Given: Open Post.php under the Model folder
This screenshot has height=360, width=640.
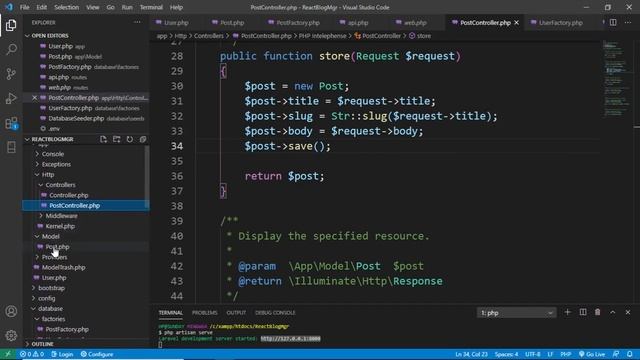Looking at the screenshot, I should [57, 247].
